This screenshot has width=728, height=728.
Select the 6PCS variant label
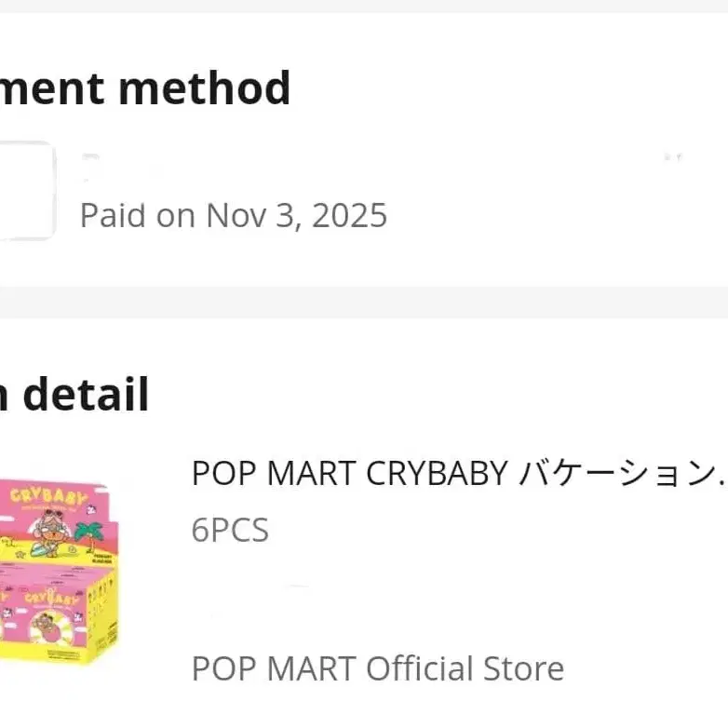(x=230, y=530)
